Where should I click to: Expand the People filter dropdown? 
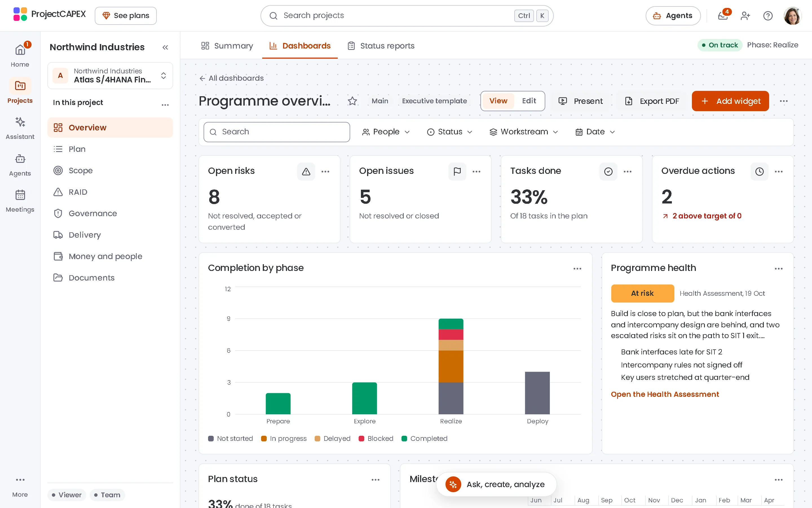386,132
